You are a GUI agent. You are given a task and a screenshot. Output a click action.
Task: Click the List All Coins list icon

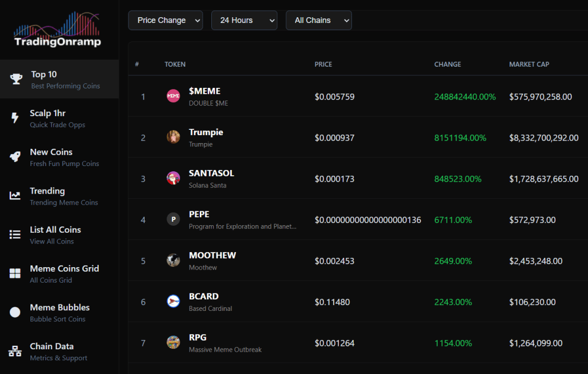[16, 234]
